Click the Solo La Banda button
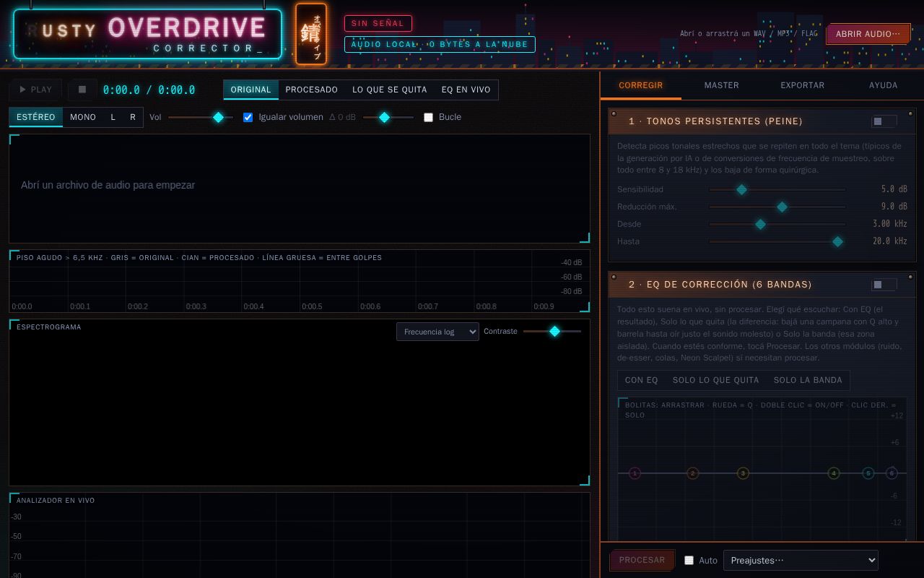The width and height of the screenshot is (924, 578). (808, 380)
